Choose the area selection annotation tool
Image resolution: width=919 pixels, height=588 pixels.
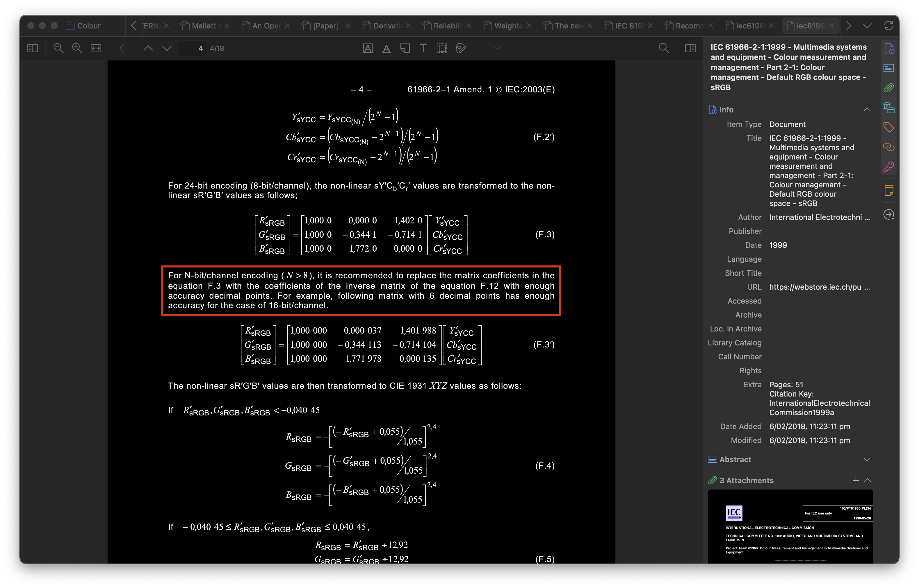[442, 48]
